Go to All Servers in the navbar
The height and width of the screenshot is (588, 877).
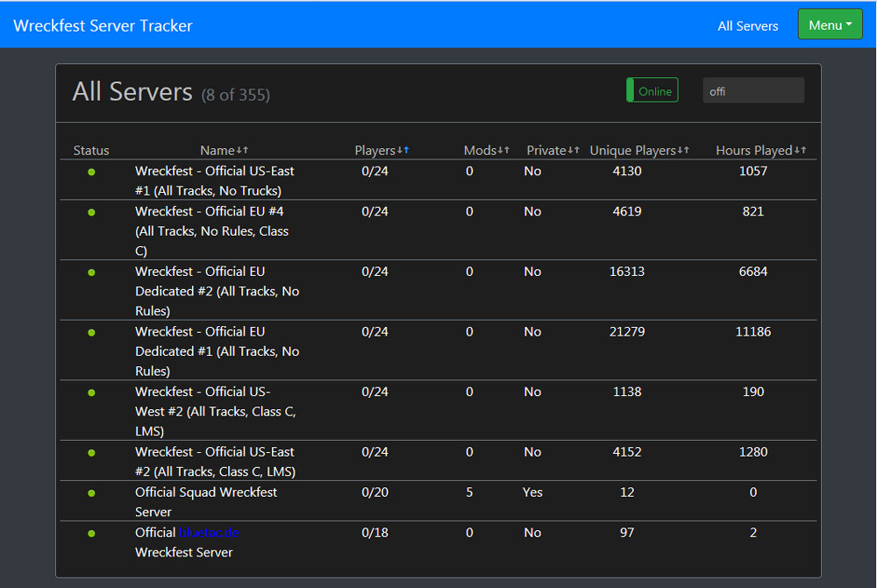coord(748,25)
